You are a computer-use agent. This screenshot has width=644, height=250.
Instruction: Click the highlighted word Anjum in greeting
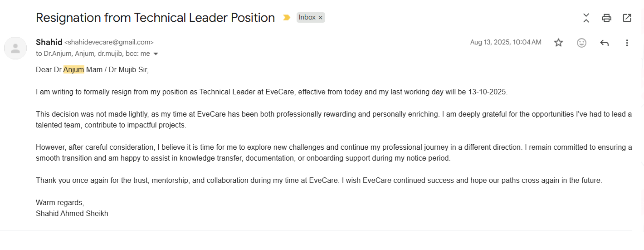coord(73,70)
